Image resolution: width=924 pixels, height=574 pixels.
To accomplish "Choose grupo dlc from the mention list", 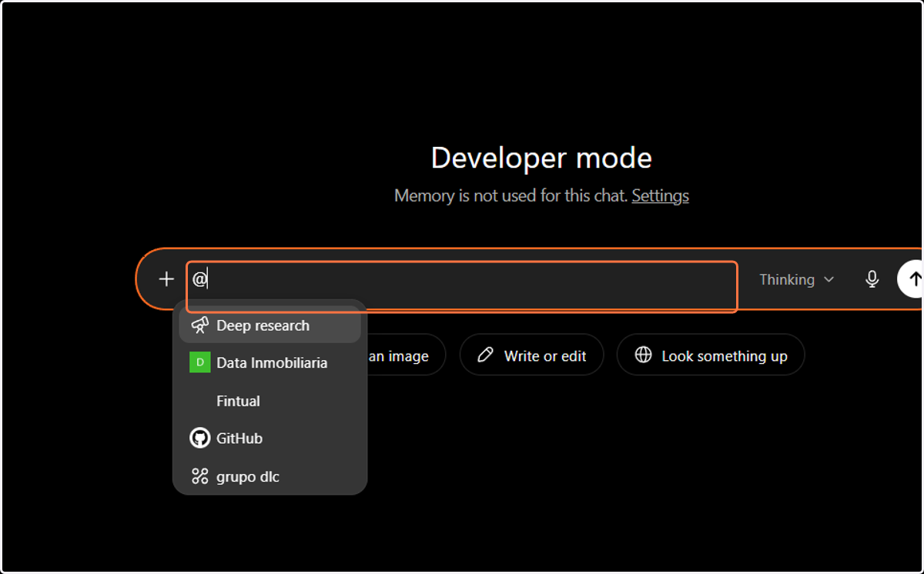I will coord(269,476).
